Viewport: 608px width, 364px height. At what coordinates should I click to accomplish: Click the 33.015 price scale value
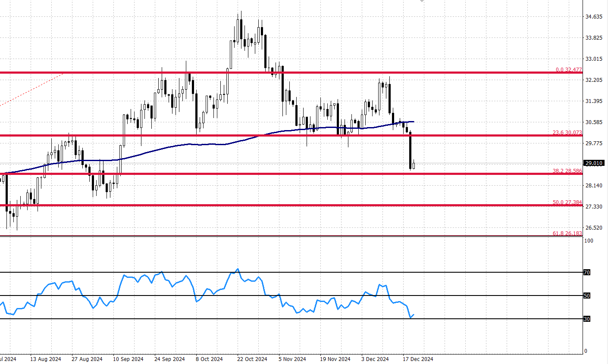coord(594,59)
